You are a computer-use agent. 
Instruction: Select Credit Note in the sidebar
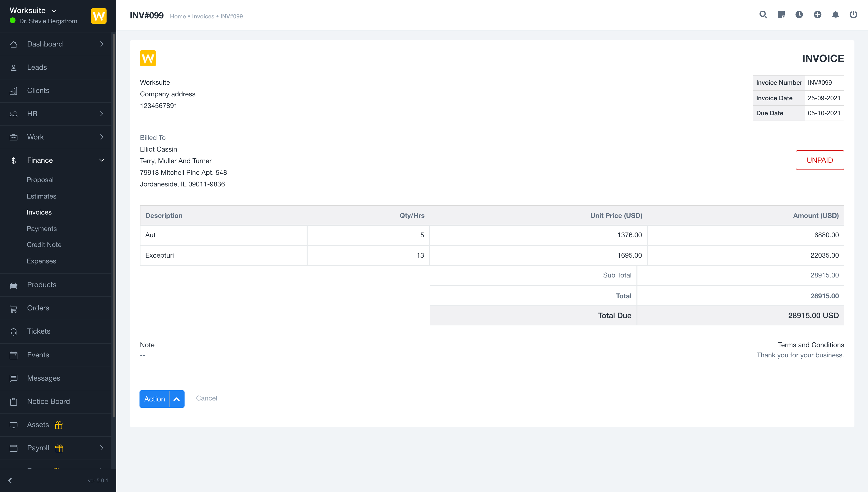(x=44, y=245)
